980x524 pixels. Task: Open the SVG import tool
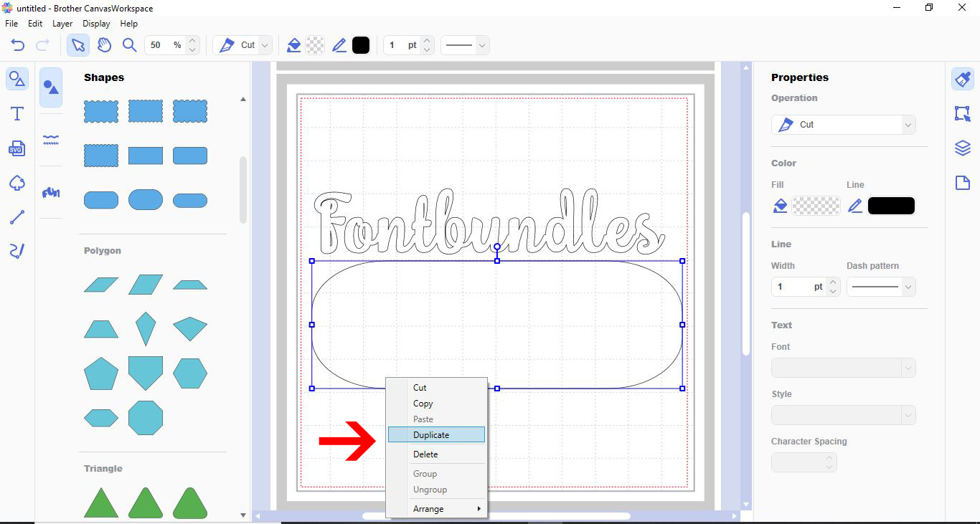coord(17,148)
